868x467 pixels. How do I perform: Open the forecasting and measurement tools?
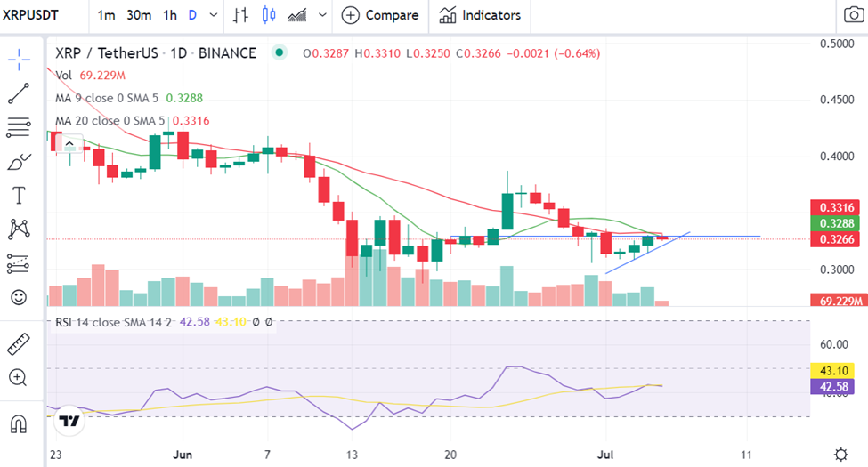pos(19,263)
